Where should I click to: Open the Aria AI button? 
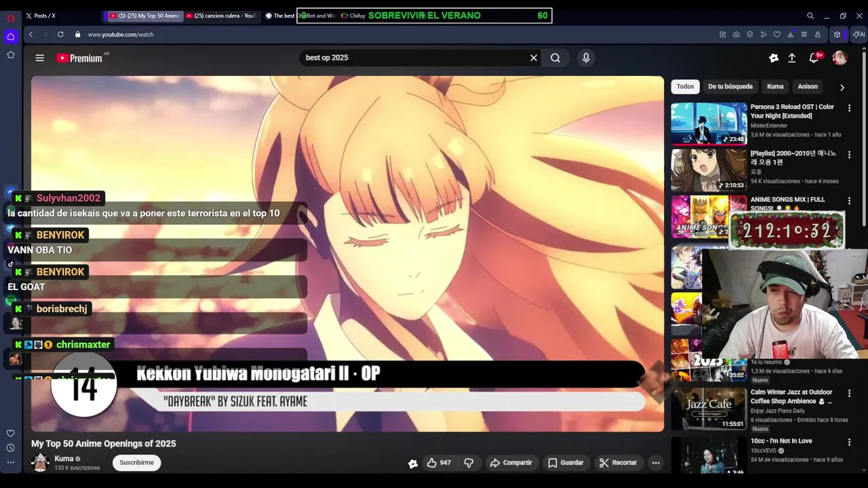tap(859, 35)
